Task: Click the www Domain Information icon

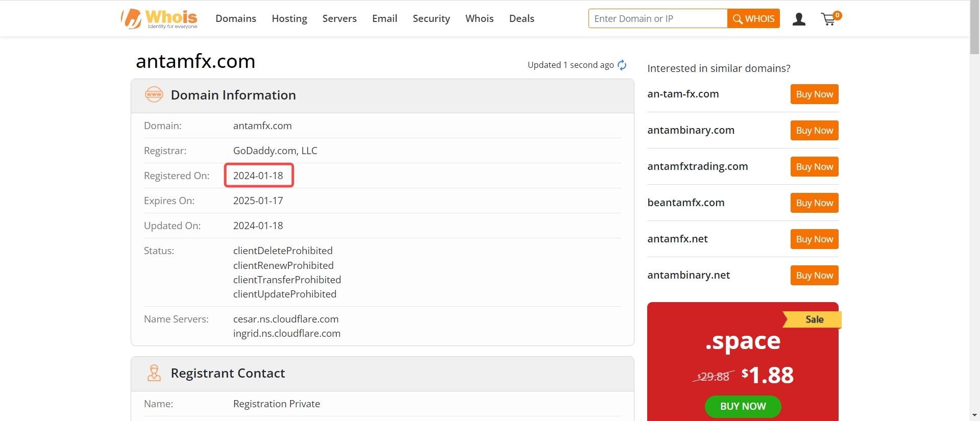Action: coord(154,95)
